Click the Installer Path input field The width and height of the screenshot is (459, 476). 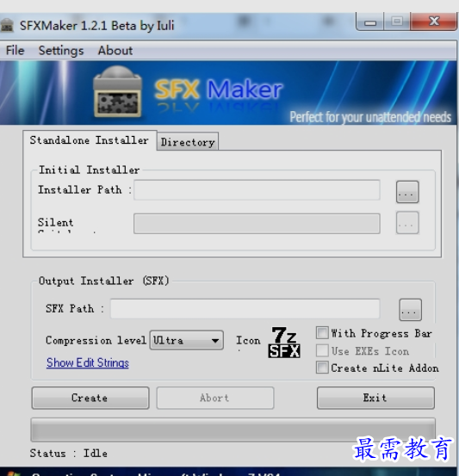point(257,190)
